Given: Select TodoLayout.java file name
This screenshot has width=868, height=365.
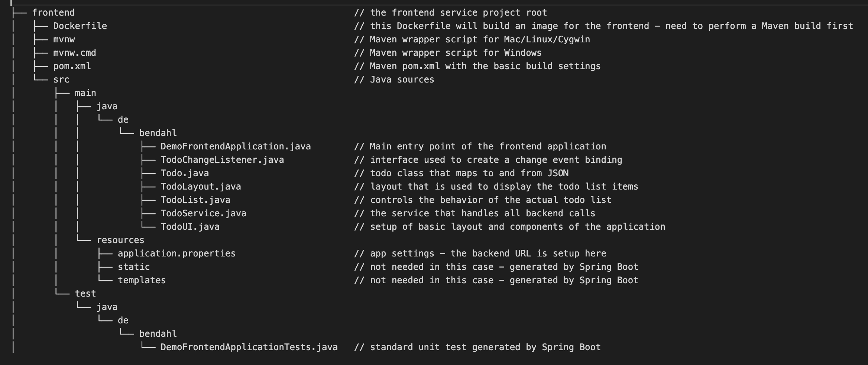Looking at the screenshot, I should (x=201, y=187).
